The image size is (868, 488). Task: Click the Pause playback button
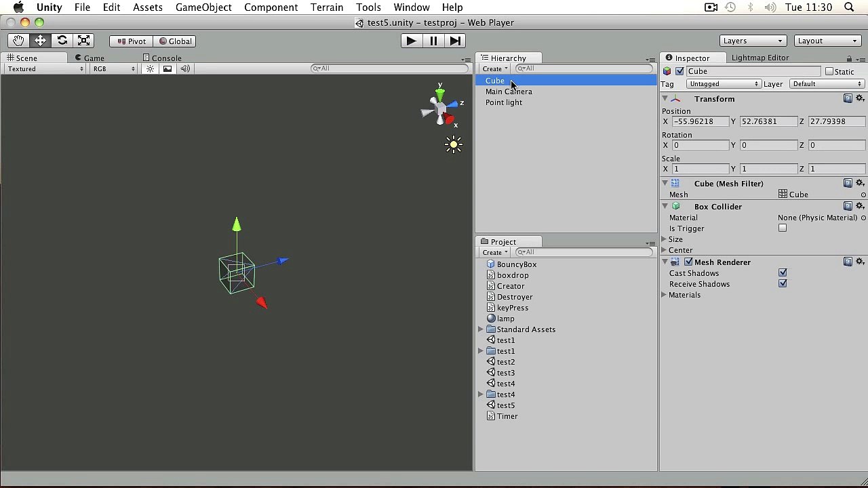tap(433, 41)
